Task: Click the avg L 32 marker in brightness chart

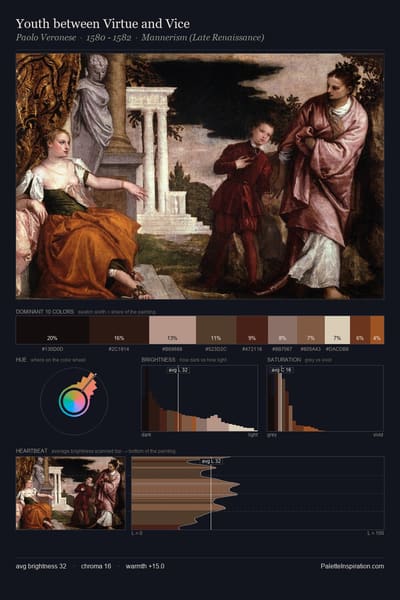Action: (x=178, y=370)
